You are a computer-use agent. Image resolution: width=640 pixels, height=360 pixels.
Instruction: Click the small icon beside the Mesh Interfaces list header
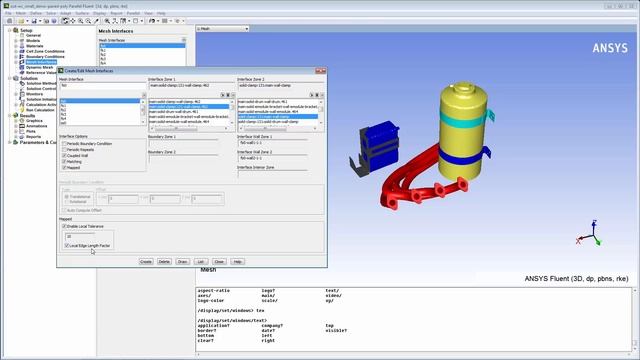(184, 40)
